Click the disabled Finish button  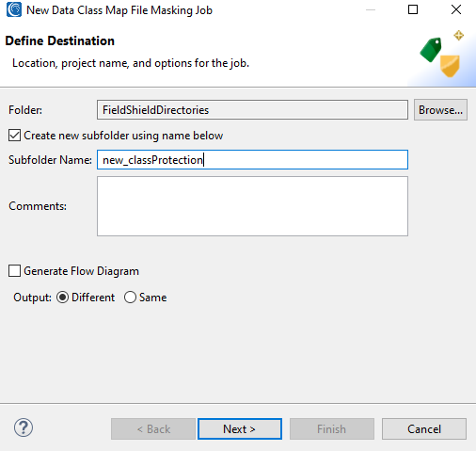click(332, 428)
